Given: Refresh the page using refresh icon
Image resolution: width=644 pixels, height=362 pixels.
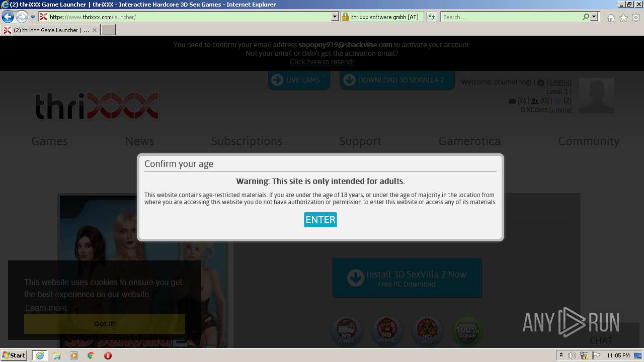Looking at the screenshot, I should pos(432,17).
